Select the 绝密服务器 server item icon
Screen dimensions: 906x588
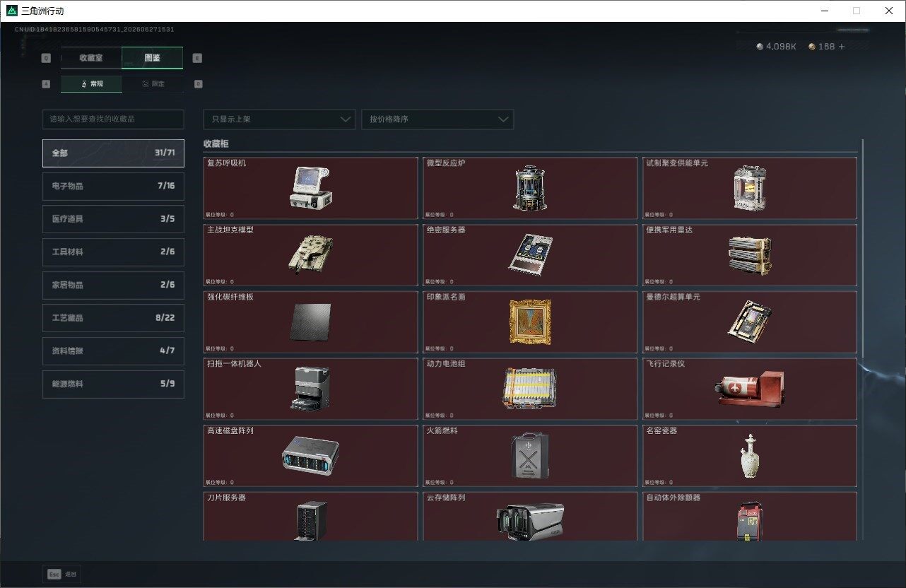pos(530,254)
